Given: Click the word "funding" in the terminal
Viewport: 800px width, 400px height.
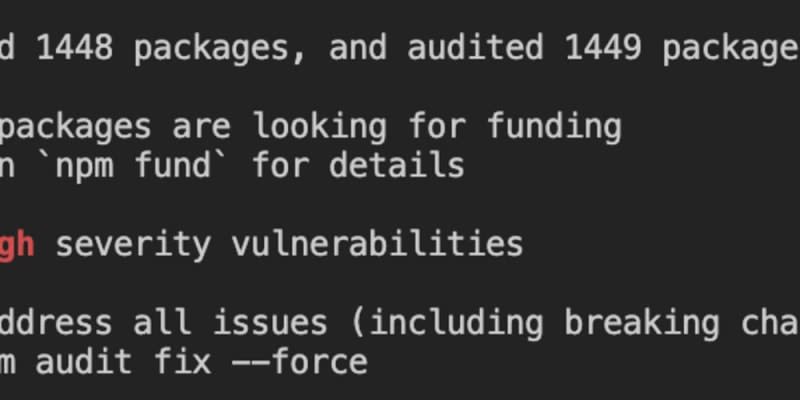Looking at the screenshot, I should pyautogui.click(x=554, y=127).
